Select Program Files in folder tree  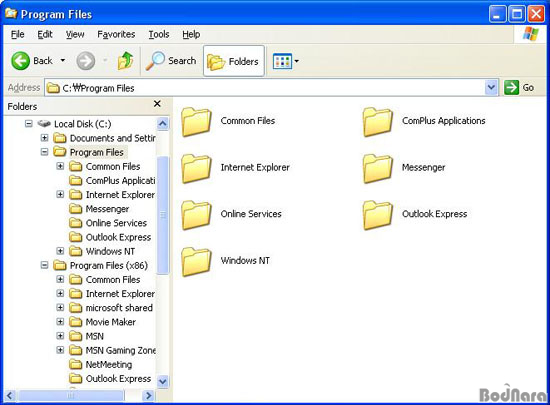point(97,152)
